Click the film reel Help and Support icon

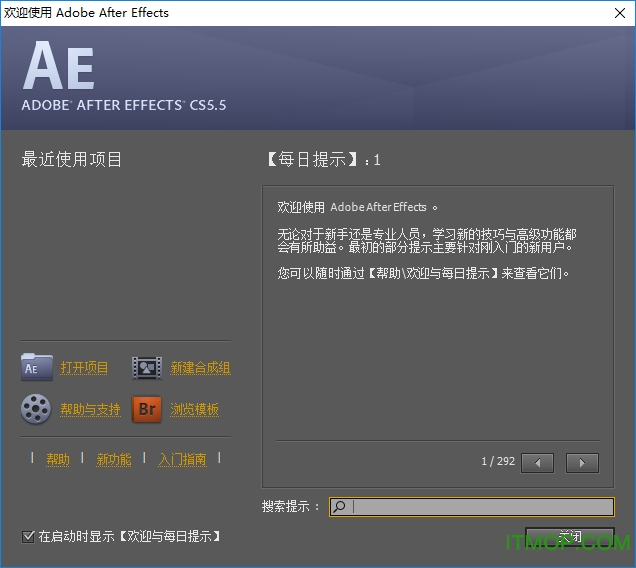coord(37,409)
